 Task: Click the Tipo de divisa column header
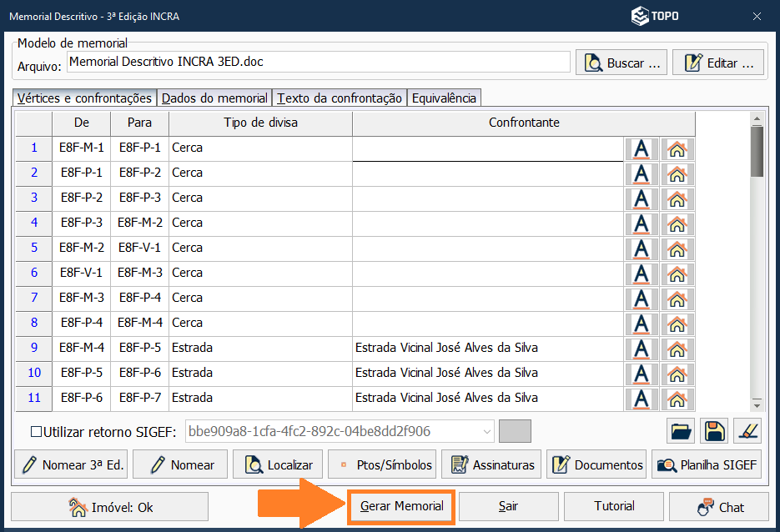260,123
